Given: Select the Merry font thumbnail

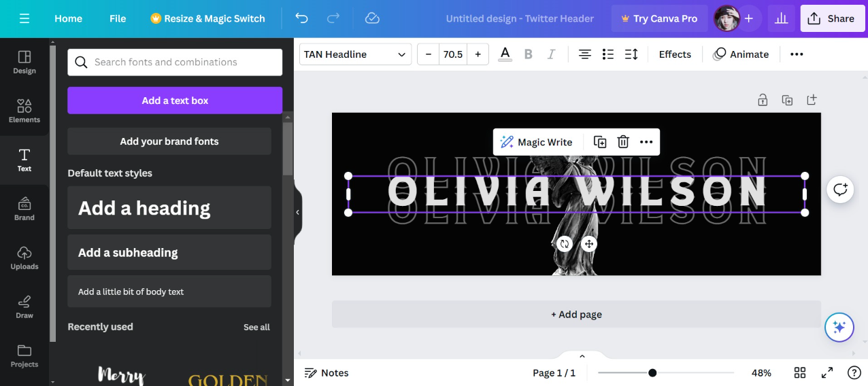Looking at the screenshot, I should [x=121, y=374].
